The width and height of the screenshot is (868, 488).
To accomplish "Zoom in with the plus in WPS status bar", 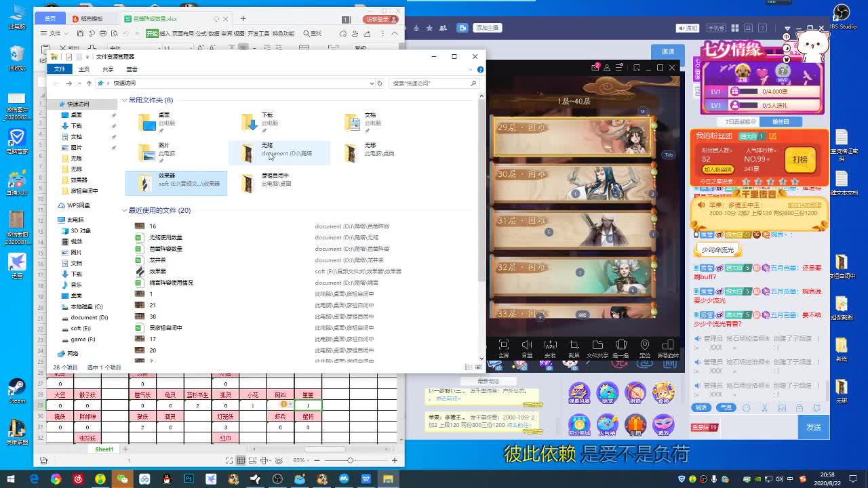I will pos(394,461).
